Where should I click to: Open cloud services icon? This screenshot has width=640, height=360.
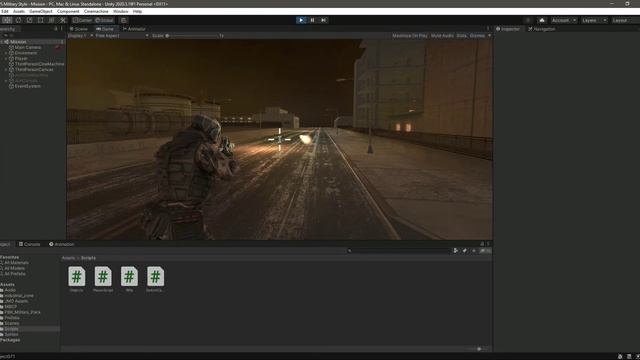point(542,20)
